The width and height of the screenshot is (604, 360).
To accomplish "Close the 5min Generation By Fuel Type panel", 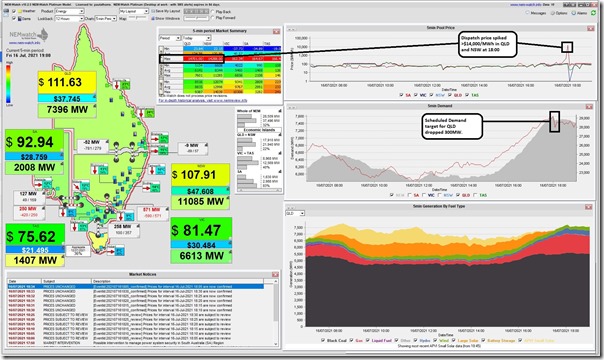I will (588, 207).
